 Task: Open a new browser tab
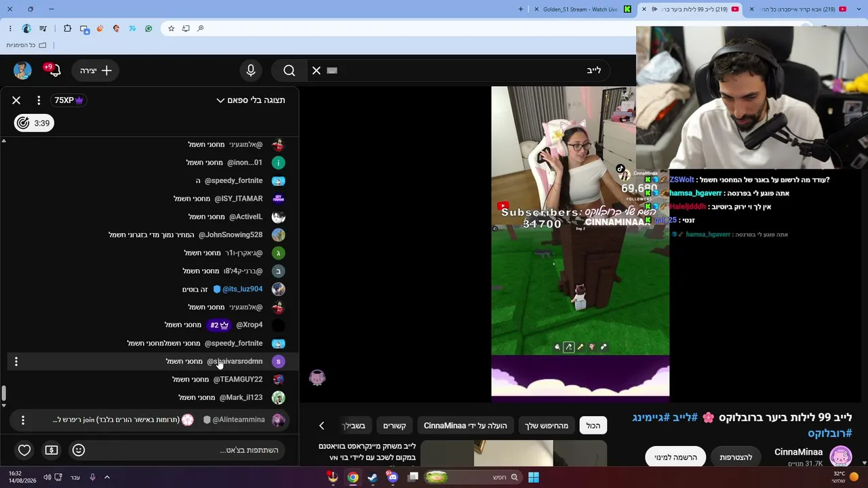pos(521,9)
